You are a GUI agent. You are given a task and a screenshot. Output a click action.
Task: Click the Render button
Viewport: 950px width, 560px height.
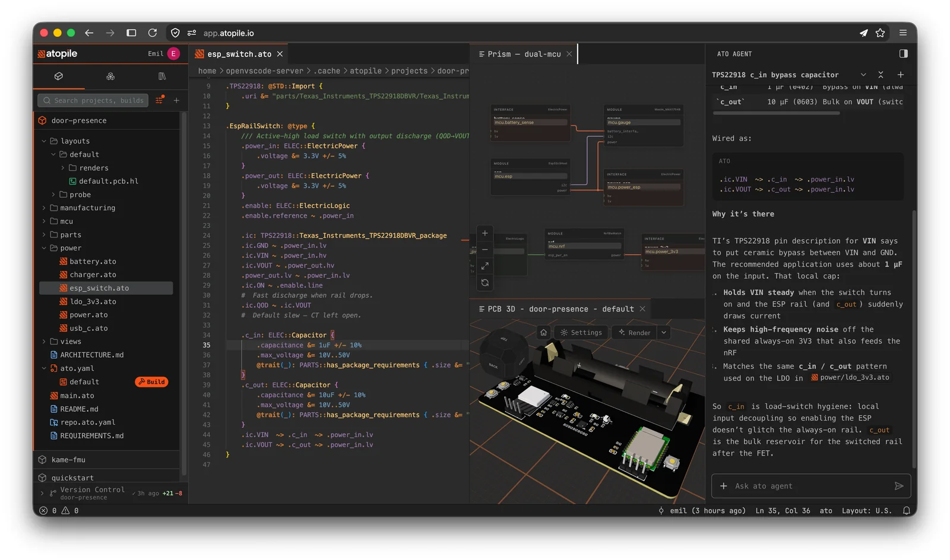[x=634, y=333]
